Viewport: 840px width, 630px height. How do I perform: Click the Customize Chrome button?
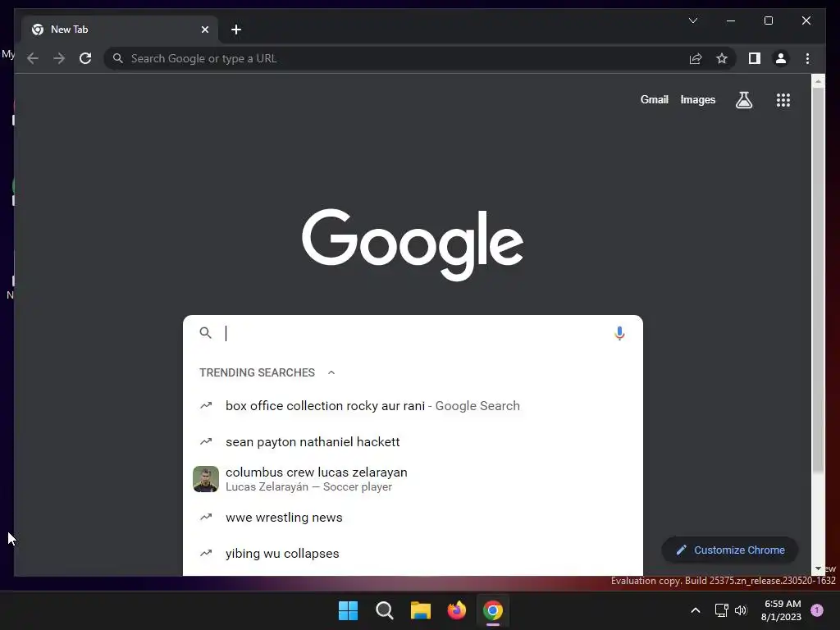tap(730, 550)
